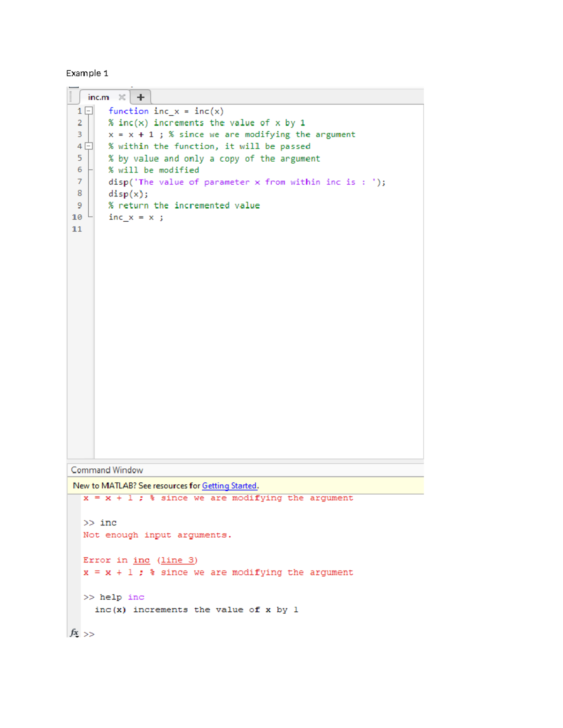Open a new editor tab with the plus button
This screenshot has width=563, height=728.
coord(140,97)
